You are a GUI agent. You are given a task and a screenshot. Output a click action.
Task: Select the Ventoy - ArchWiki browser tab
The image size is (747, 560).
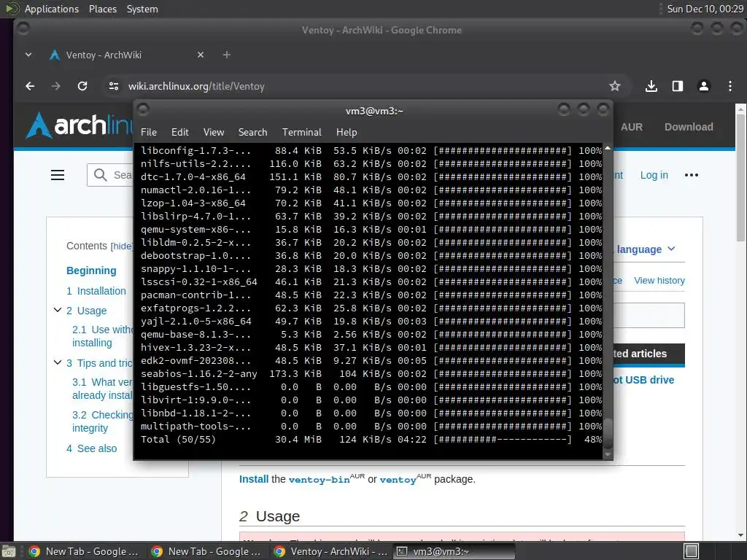pyautogui.click(x=126, y=55)
